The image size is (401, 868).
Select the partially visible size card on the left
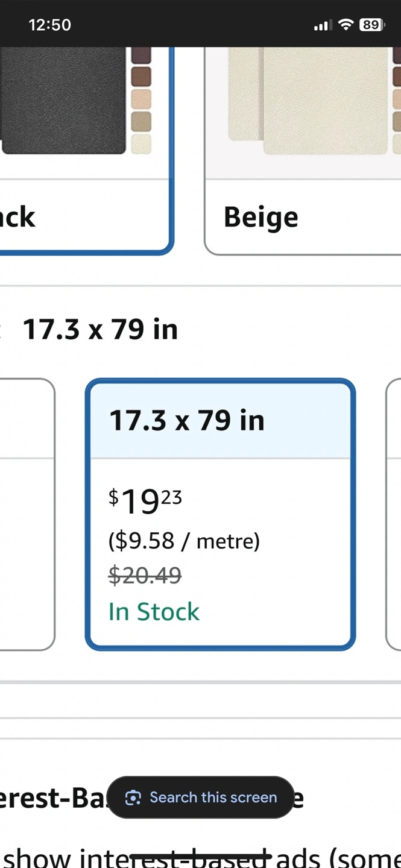coord(27,514)
